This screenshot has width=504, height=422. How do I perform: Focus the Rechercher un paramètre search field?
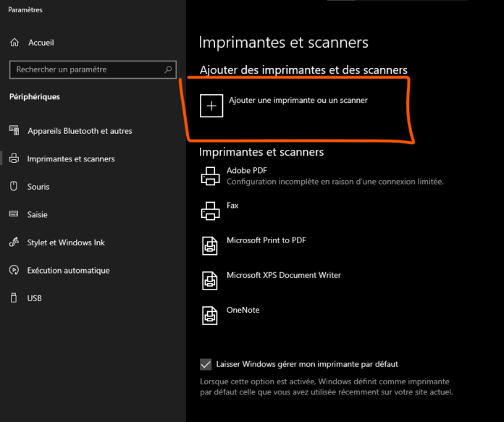[87, 69]
